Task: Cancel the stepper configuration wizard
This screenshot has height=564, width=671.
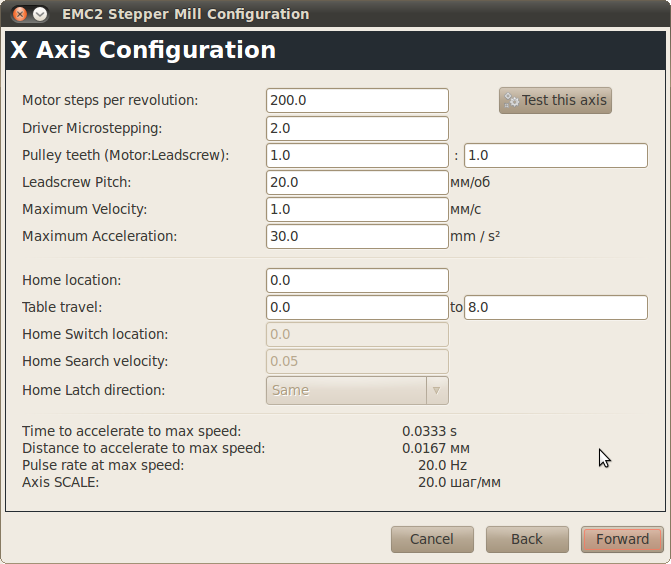Action: (x=432, y=539)
